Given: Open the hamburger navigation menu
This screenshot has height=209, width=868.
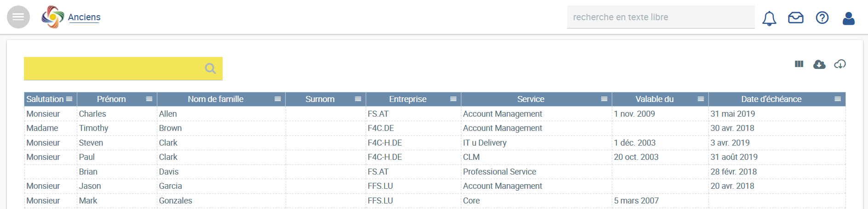Looking at the screenshot, I should (x=18, y=17).
